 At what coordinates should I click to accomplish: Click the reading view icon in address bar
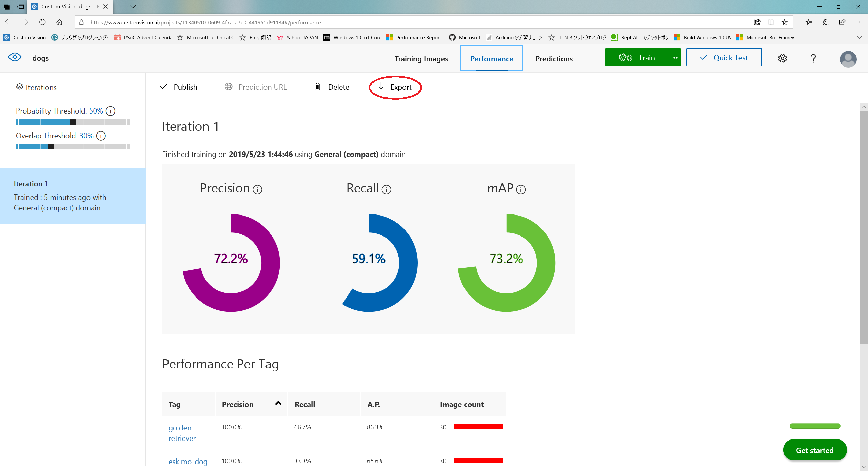[x=771, y=22]
